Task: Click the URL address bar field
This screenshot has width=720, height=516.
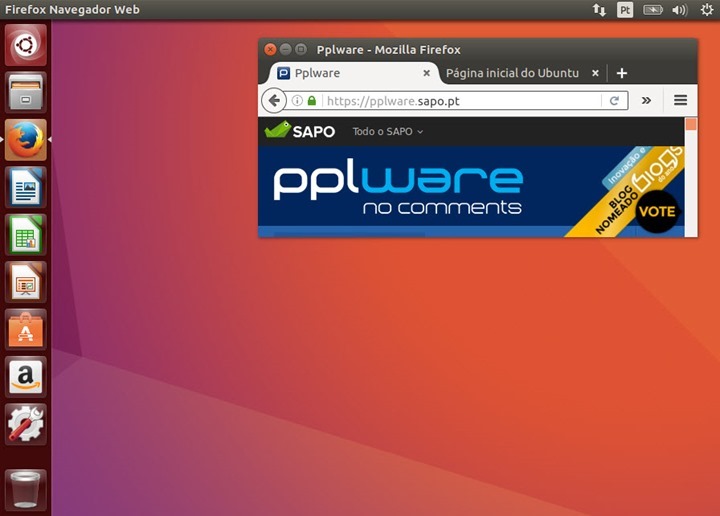Action: [460, 101]
